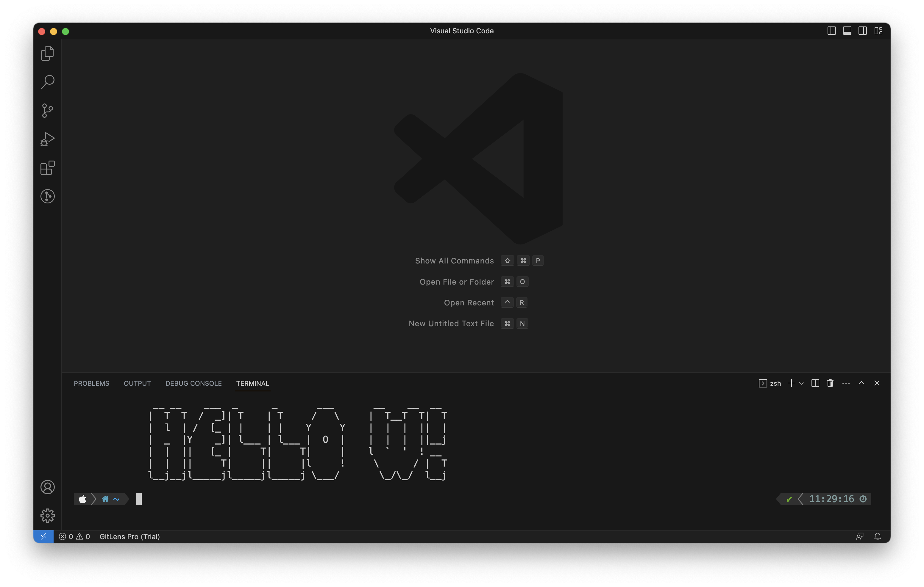The height and width of the screenshot is (587, 924).
Task: Toggle the bottom panel layout button
Action: [847, 31]
